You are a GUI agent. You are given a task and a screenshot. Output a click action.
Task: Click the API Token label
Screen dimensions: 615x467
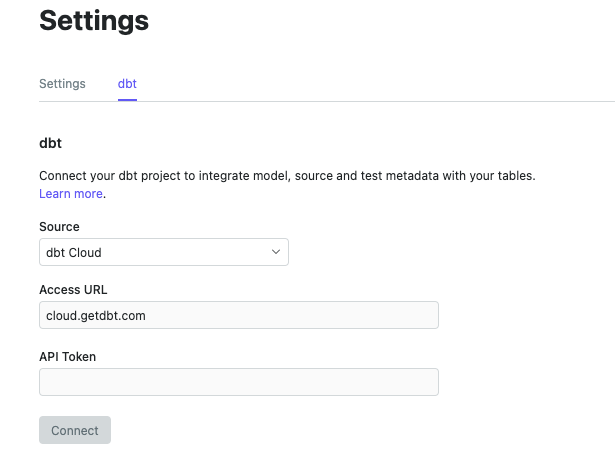click(67, 356)
